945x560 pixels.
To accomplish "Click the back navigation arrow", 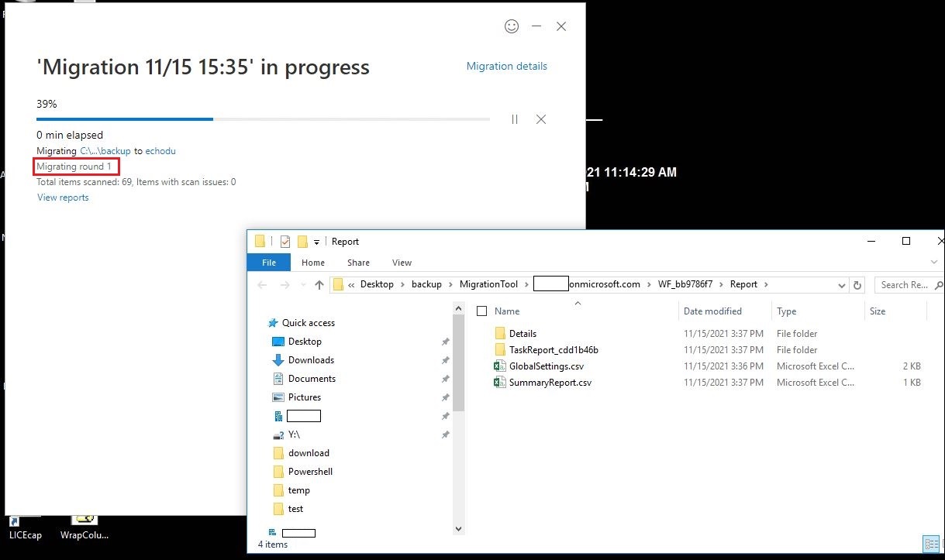I will coord(261,284).
